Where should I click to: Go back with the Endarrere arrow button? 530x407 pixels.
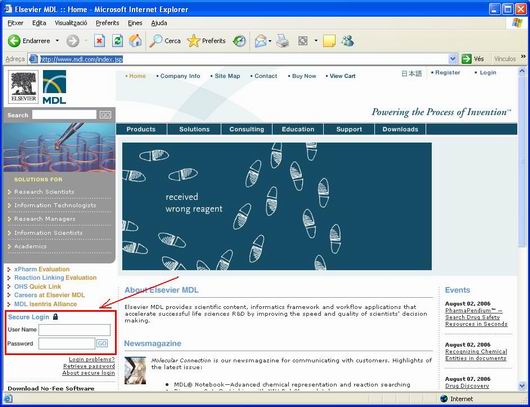pos(29,41)
